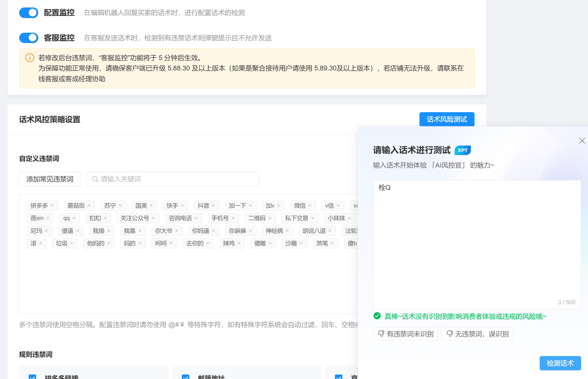This screenshot has width=588, height=379.
Task: Click the 规则违禁词 heading
Action: 36,354
